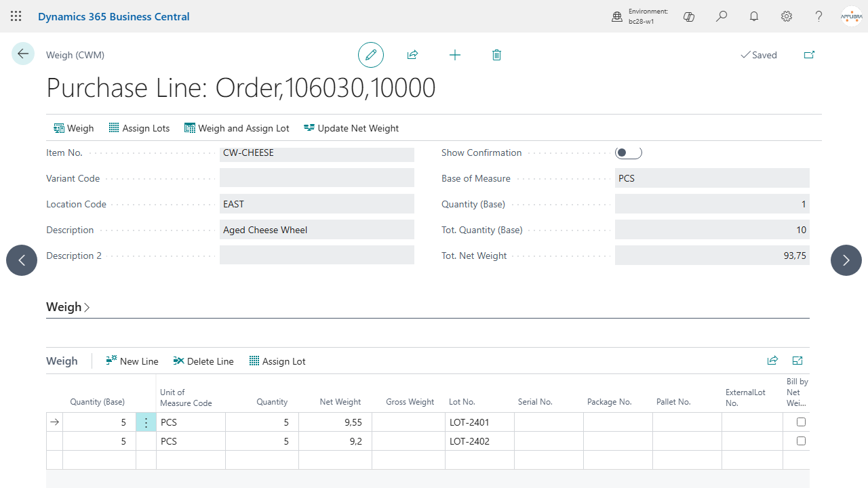Go to the previous record arrow
Screen dimensions: 868x488
click(22, 260)
